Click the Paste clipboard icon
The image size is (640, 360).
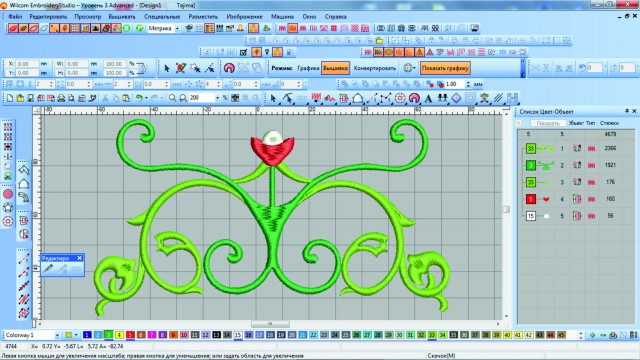coord(126,98)
